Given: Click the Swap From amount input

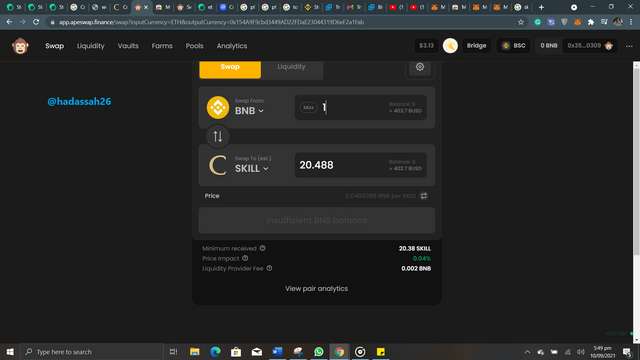Looking at the screenshot, I should click(361, 107).
